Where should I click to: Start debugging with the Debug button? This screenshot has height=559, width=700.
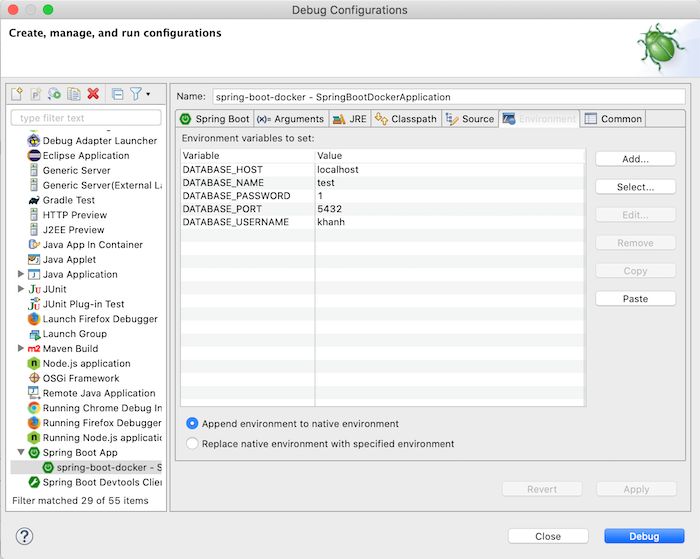(644, 536)
